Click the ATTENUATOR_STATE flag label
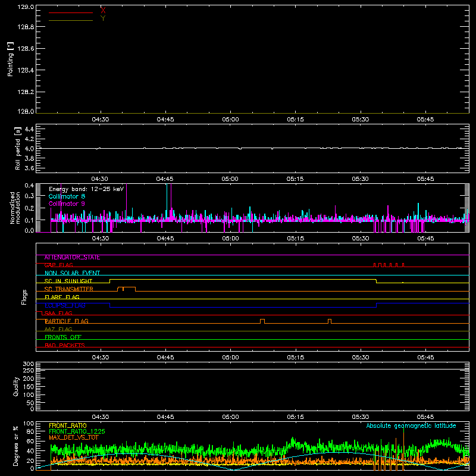This screenshot has width=476, height=476. coord(72,258)
